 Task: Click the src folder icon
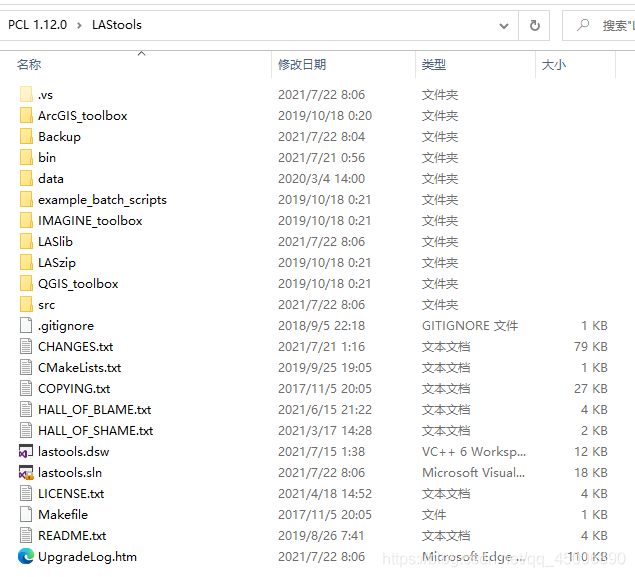(x=26, y=304)
